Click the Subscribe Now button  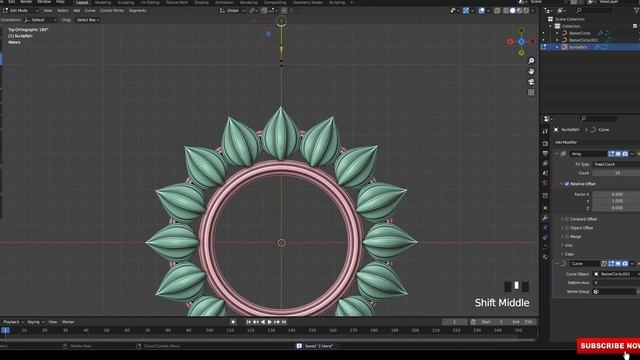click(609, 346)
